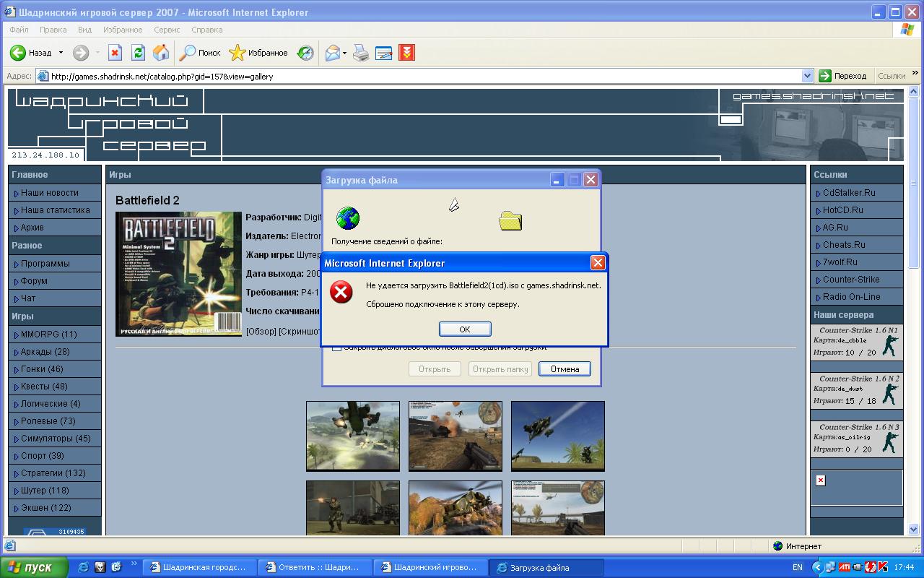Expand the address bar URL dropdown

coord(807,76)
